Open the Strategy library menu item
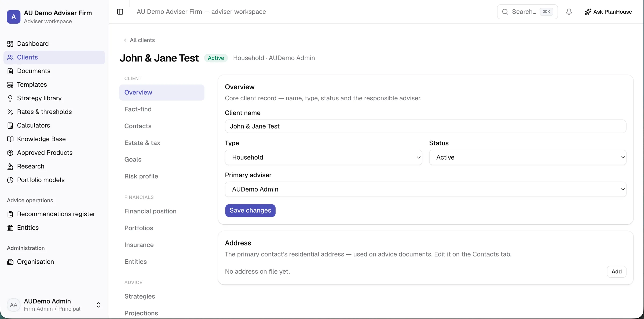Image resolution: width=644 pixels, height=319 pixels. click(54, 98)
